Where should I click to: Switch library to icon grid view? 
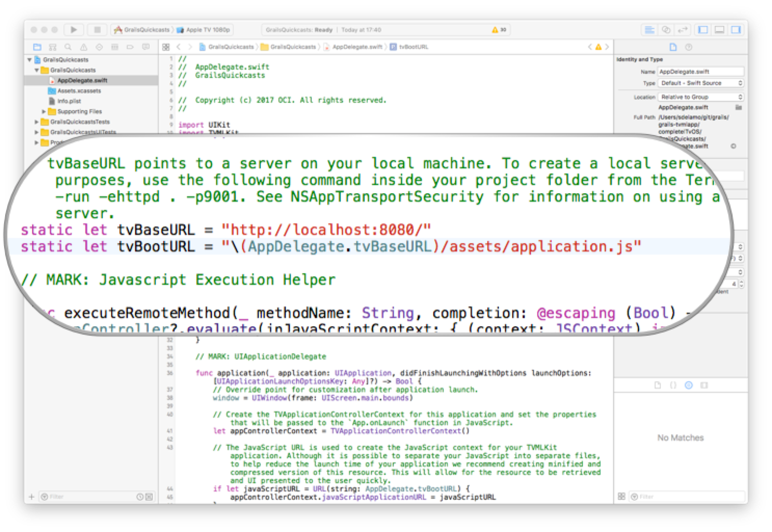tap(621, 497)
